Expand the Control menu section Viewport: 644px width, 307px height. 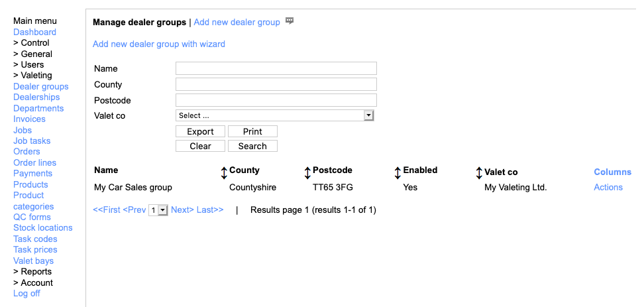(31, 43)
